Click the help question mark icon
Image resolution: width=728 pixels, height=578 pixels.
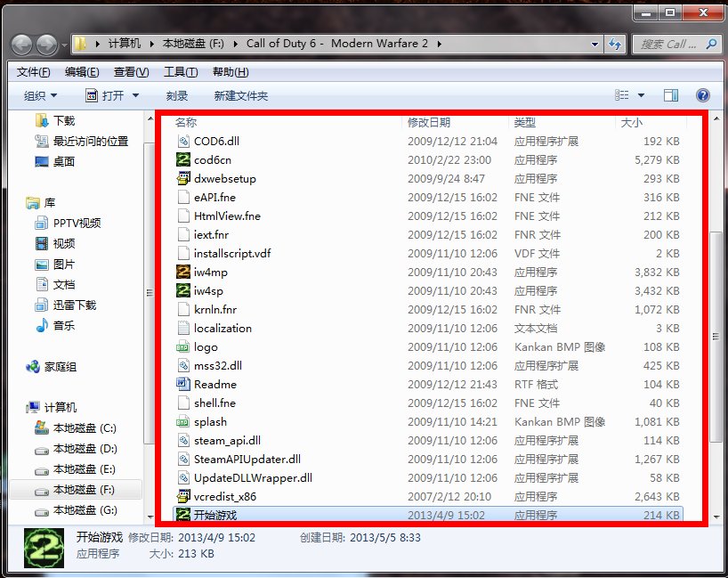click(702, 95)
